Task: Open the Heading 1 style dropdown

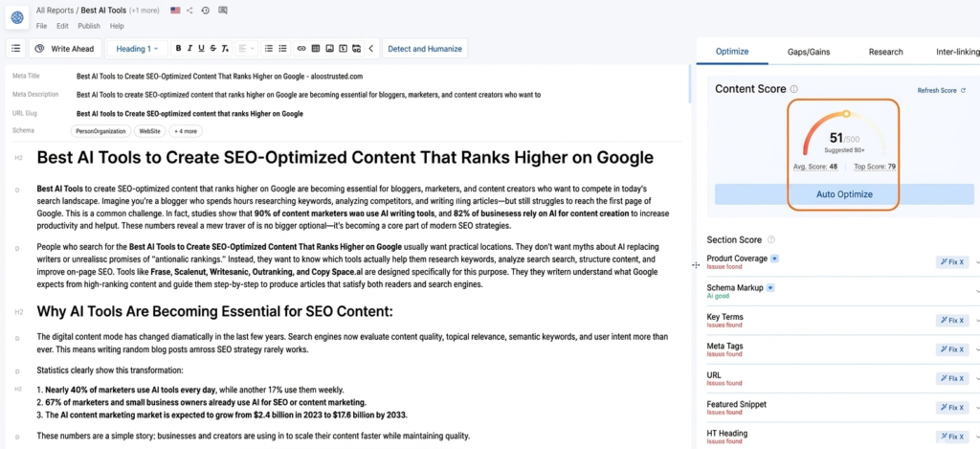Action: pos(138,48)
